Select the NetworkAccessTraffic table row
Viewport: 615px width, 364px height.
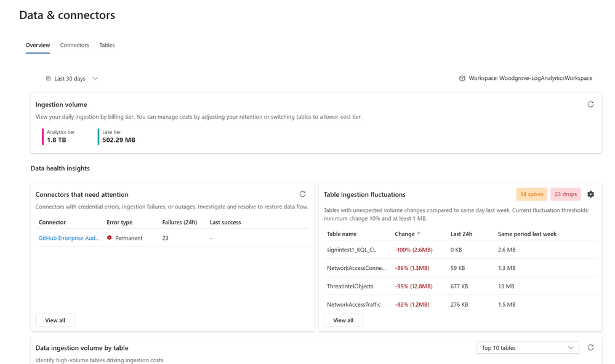pyautogui.click(x=460, y=304)
